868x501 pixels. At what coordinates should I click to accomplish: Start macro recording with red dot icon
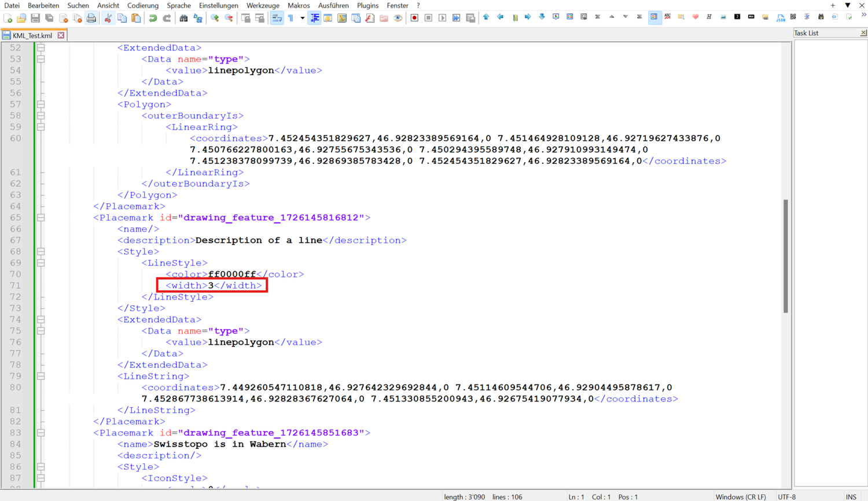pyautogui.click(x=414, y=18)
